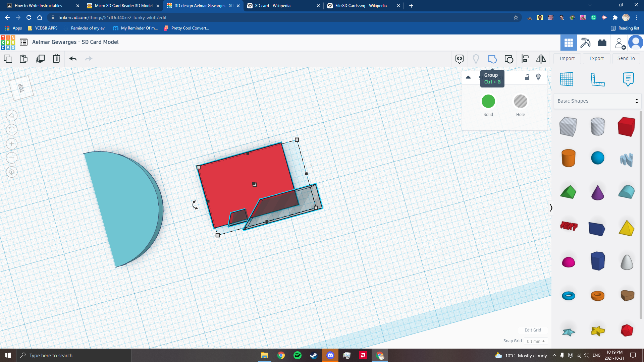Open the Tinkercad logo home
Screen dimensions: 644x362
tap(8, 43)
